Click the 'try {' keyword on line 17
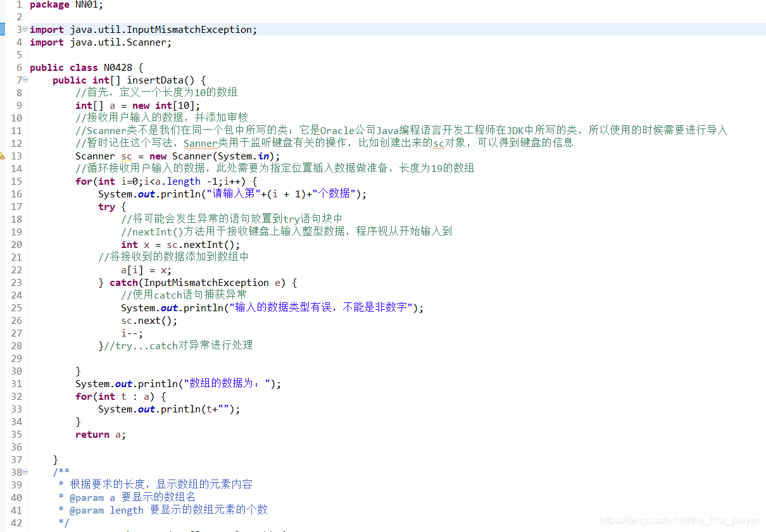The width and height of the screenshot is (766, 532). point(112,207)
